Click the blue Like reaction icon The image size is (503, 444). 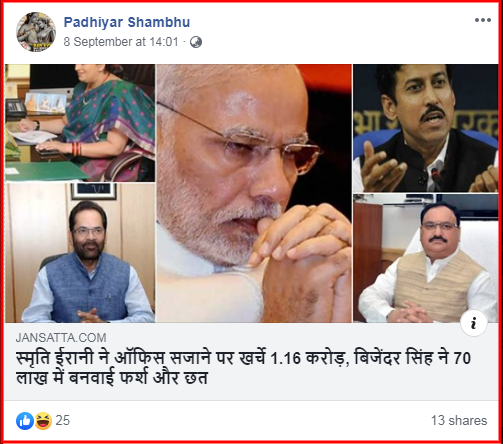(25, 421)
